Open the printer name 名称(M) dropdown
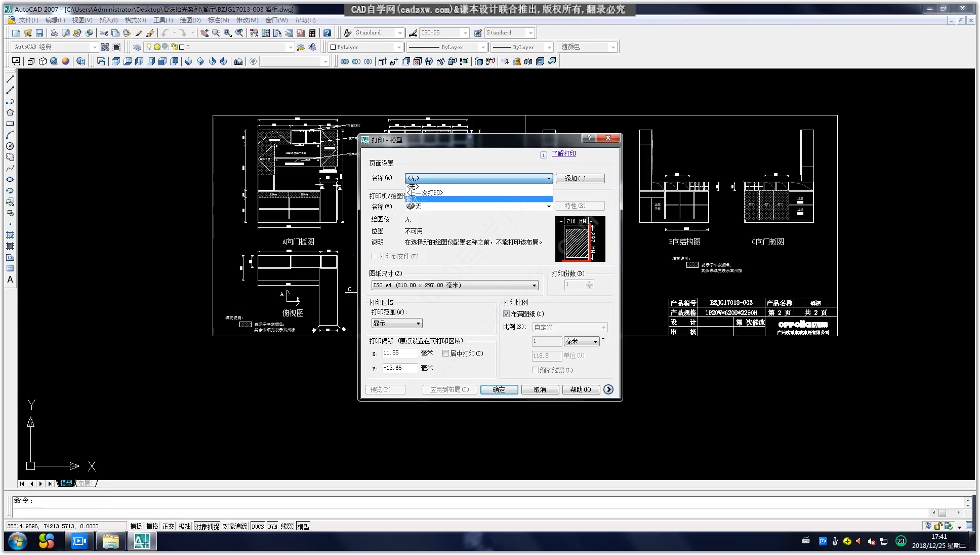 (478, 207)
